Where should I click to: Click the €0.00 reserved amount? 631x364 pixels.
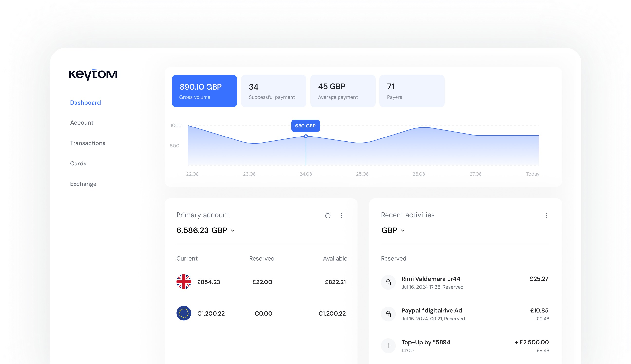coord(263,313)
